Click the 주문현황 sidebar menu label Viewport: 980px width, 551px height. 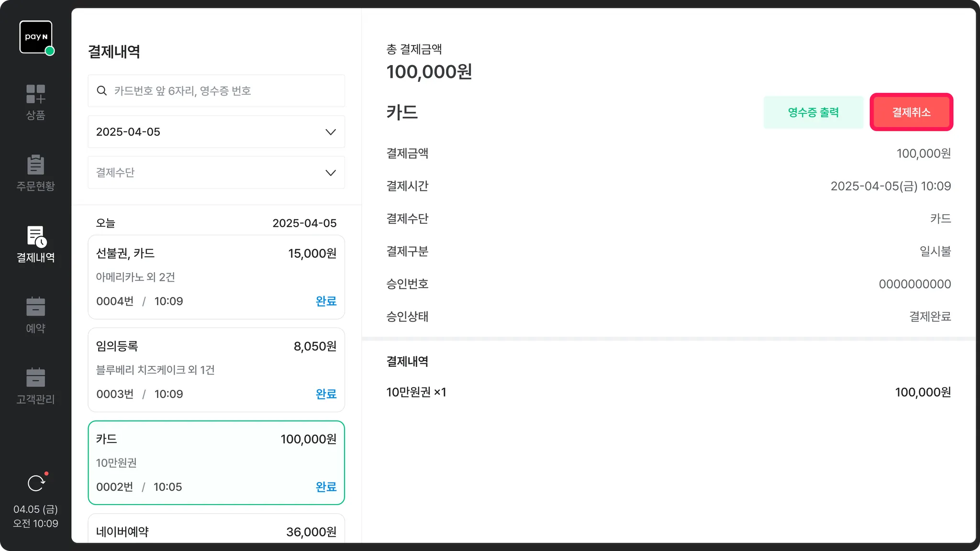click(x=35, y=186)
